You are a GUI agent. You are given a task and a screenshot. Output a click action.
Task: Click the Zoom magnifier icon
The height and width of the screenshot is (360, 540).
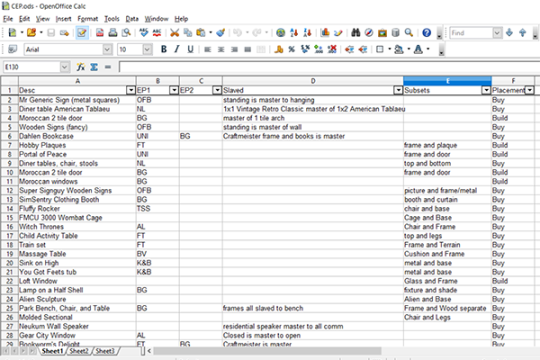(x=409, y=33)
